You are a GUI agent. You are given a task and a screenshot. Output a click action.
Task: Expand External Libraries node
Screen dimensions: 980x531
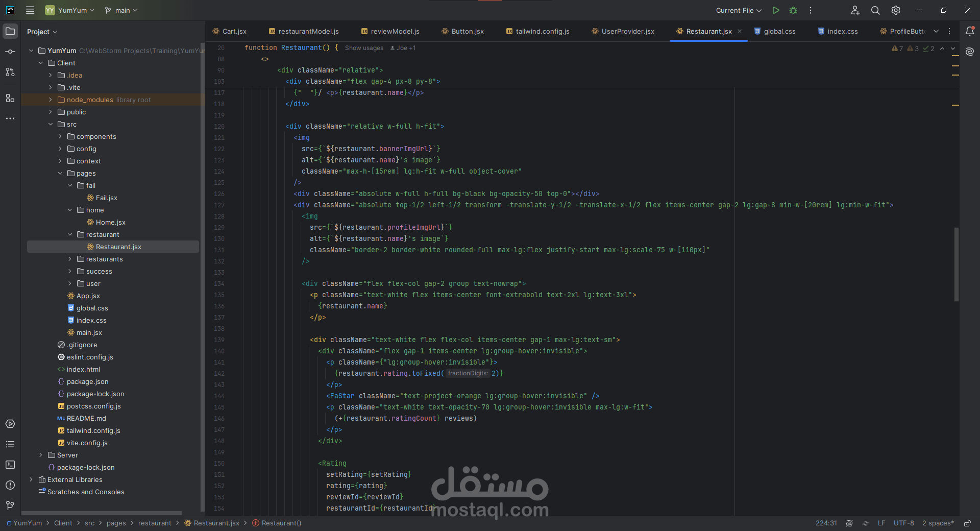coord(31,479)
